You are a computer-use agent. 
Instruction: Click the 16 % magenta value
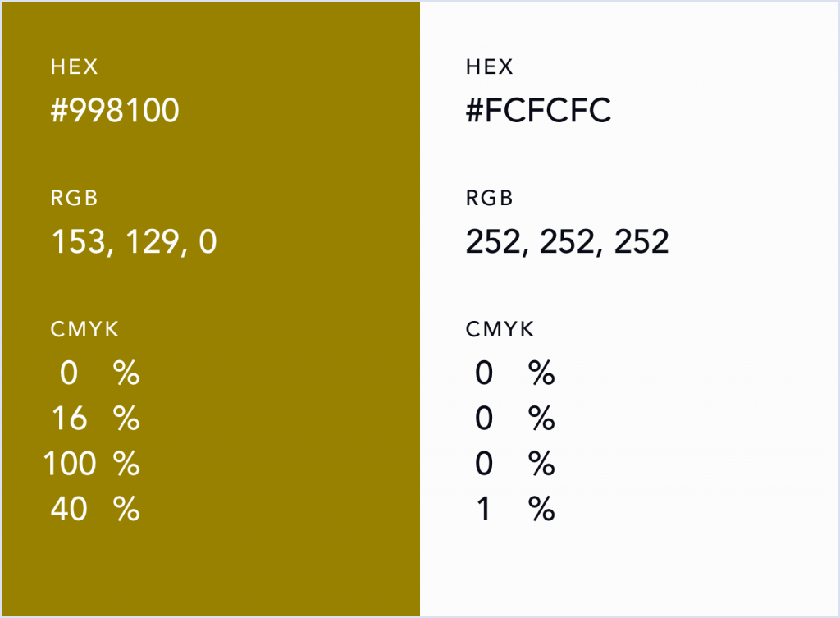tap(94, 419)
